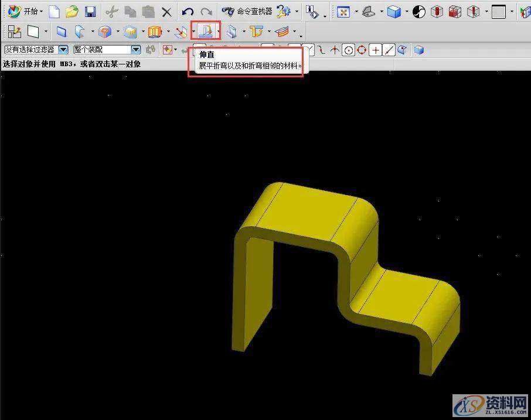531x420 pixels.
Task: Click the Undo arrow icon
Action: coord(188,12)
